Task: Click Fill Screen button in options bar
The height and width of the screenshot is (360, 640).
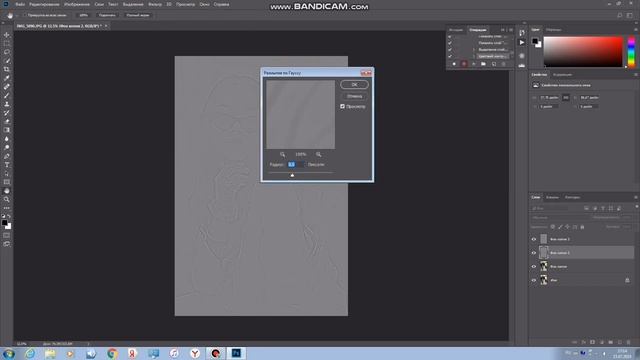Action: (x=138, y=15)
